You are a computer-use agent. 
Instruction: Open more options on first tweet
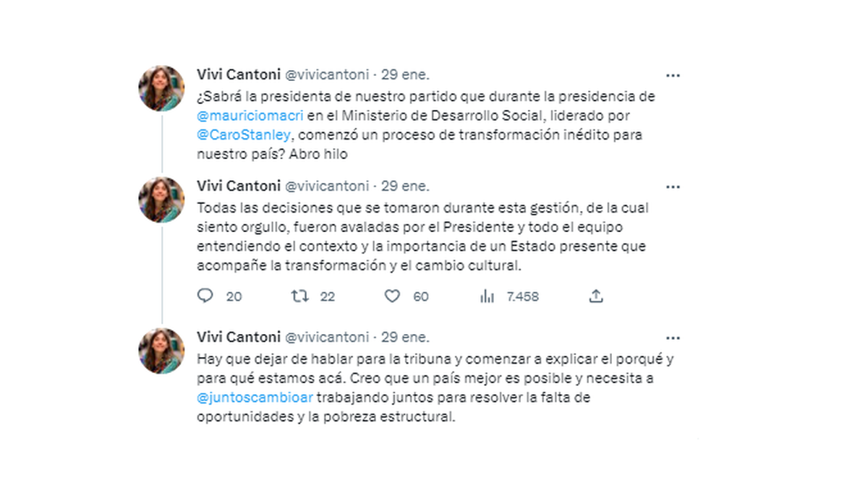pyautogui.click(x=673, y=75)
